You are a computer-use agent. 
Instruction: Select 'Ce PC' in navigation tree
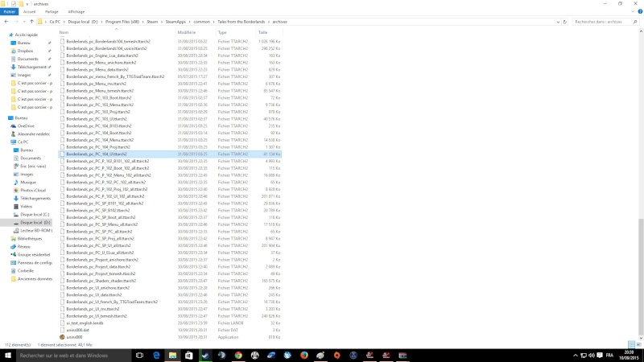coord(23,142)
